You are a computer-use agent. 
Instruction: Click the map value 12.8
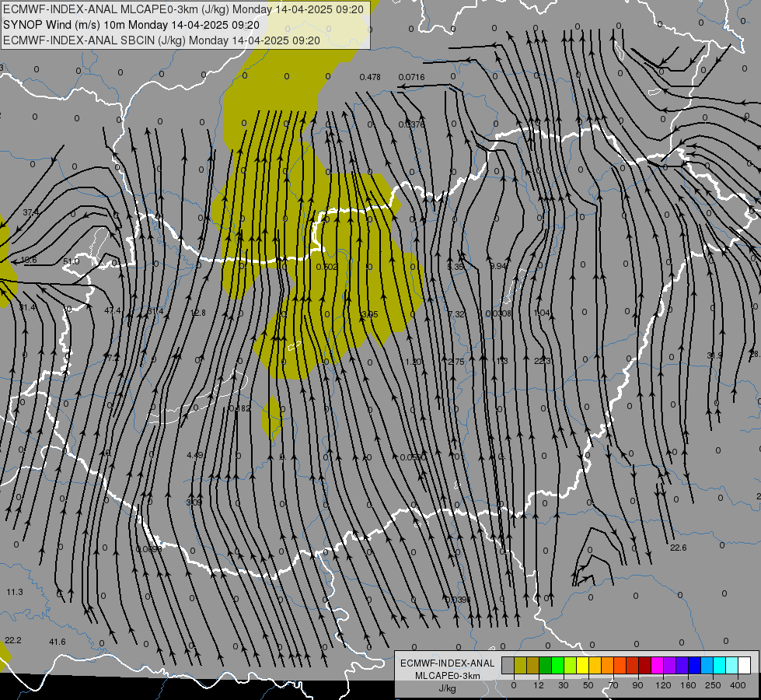tap(198, 313)
